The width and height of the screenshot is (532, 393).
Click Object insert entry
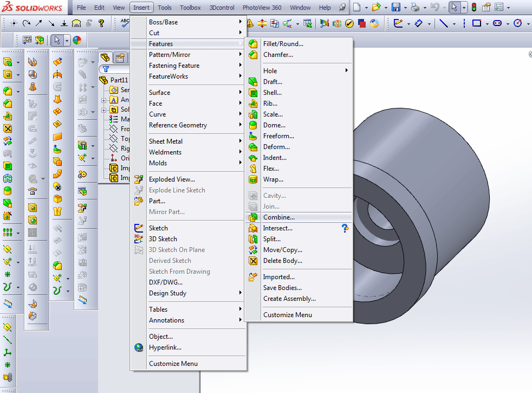click(161, 337)
